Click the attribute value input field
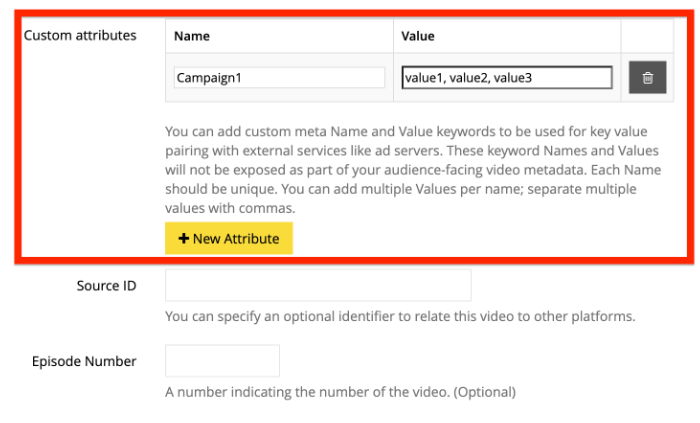Image resolution: width=700 pixels, height=423 pixels. pos(506,78)
